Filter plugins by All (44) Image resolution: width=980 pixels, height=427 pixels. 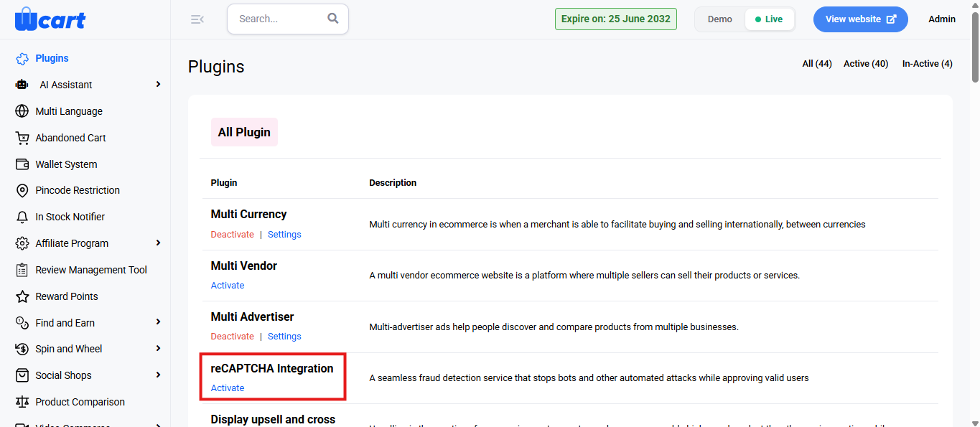(817, 64)
